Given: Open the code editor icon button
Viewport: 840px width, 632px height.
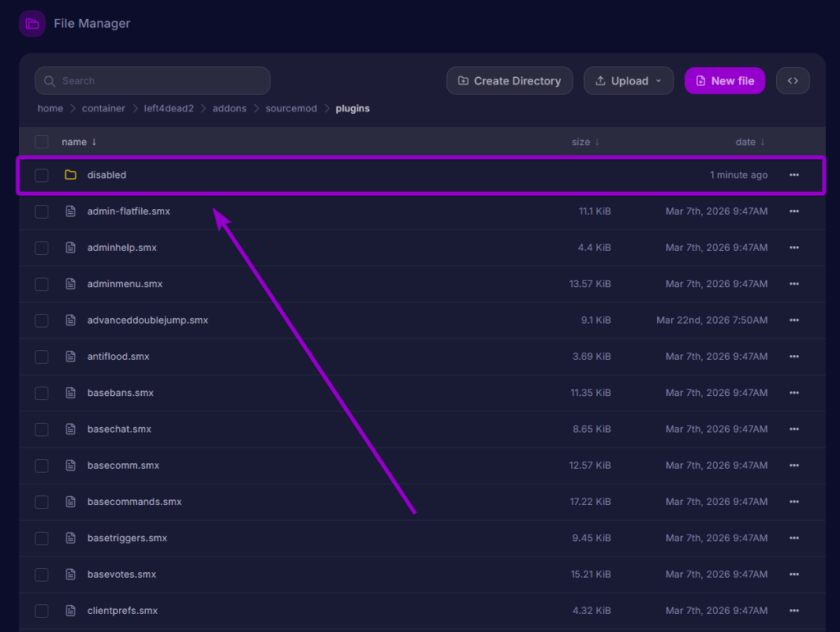Looking at the screenshot, I should click(792, 80).
